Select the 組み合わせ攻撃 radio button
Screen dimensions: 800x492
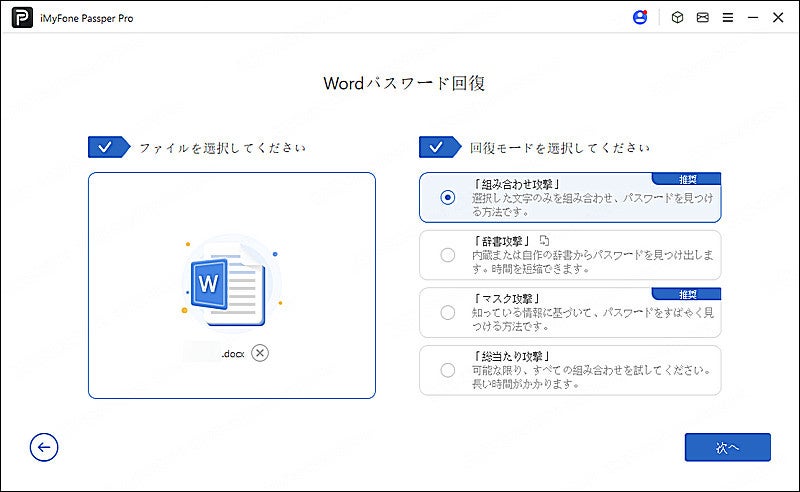447,198
